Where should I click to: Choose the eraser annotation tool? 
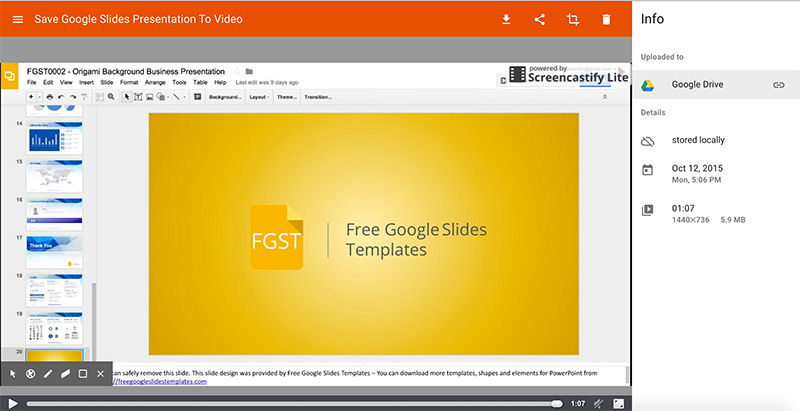coord(65,374)
